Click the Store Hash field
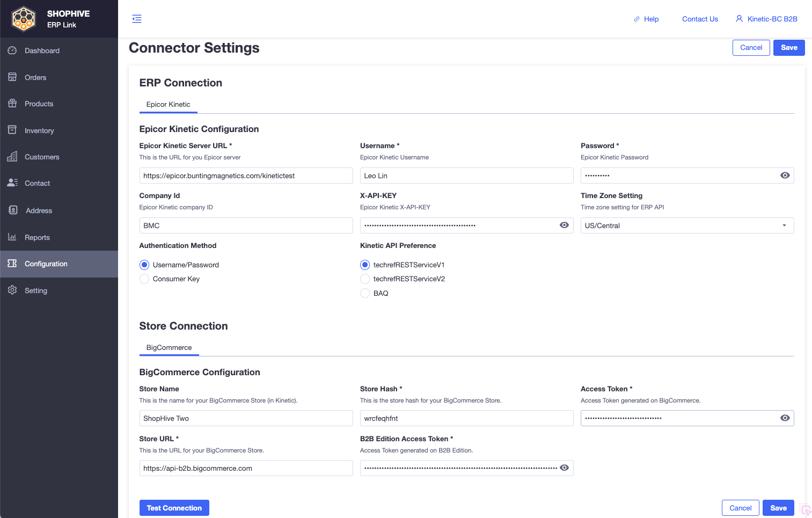The width and height of the screenshot is (812, 518). (x=466, y=418)
